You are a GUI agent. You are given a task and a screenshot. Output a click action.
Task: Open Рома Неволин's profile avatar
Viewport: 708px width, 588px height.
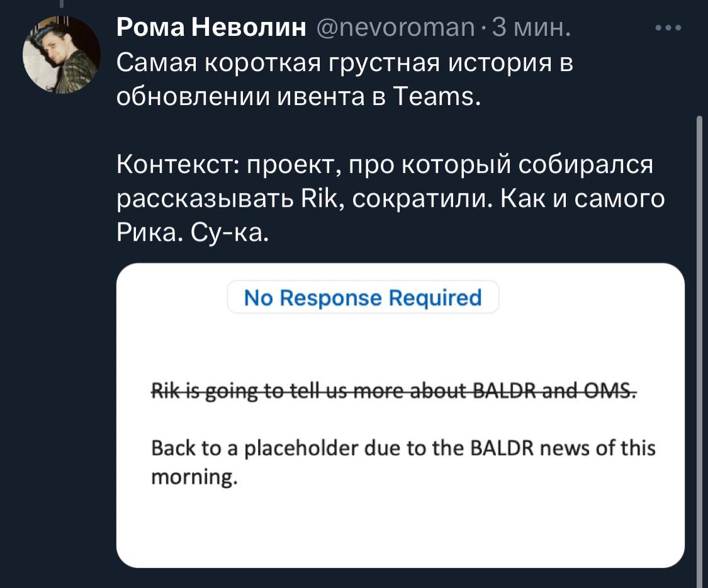pos(62,55)
